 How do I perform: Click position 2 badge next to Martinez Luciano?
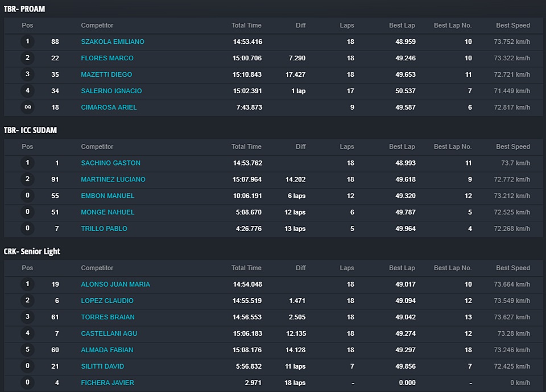27,179
